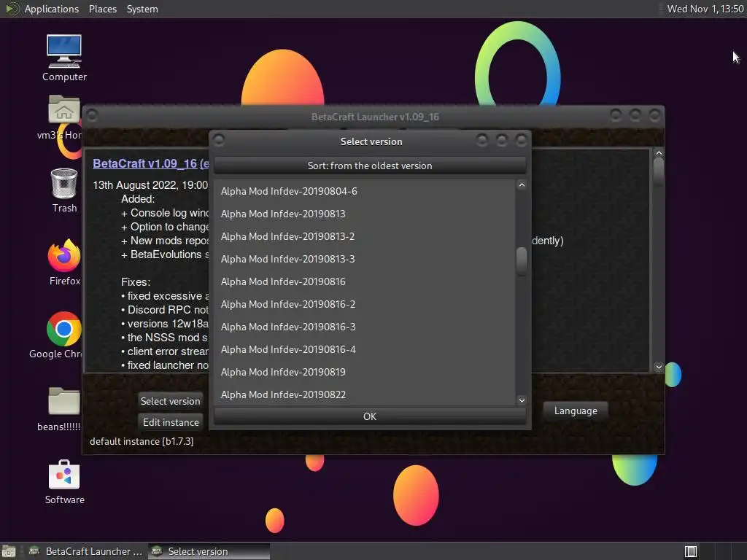Click launcher changelog scrollbar up arrow
747x560 pixels.
[659, 153]
